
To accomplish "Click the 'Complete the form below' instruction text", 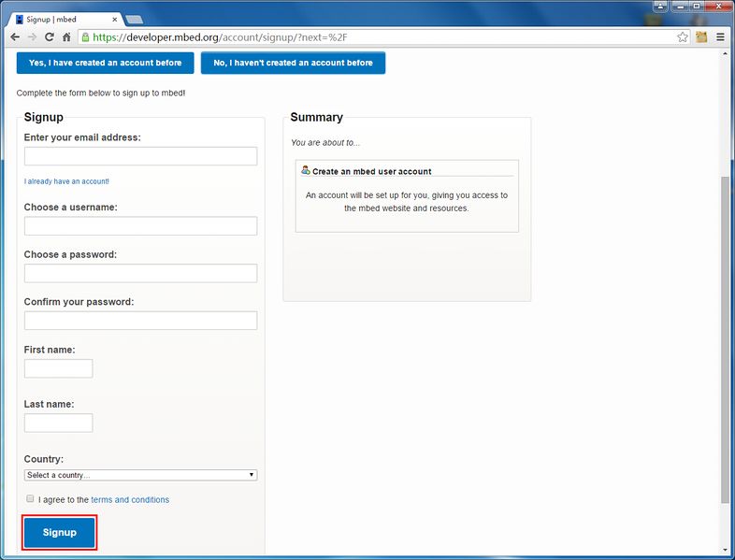I will pyautogui.click(x=101, y=93).
